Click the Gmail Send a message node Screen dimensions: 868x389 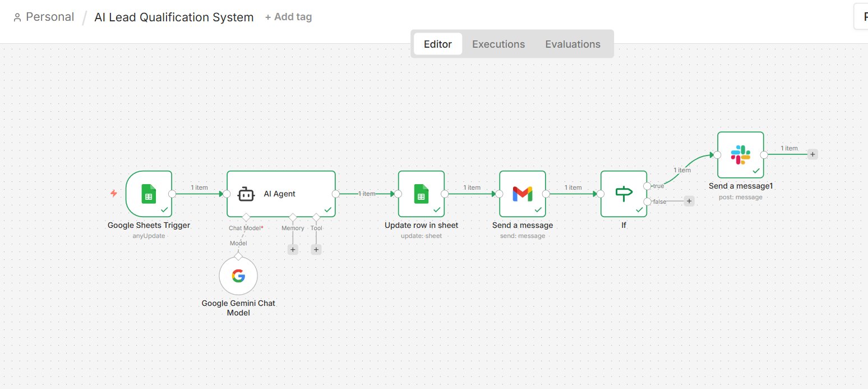(523, 194)
